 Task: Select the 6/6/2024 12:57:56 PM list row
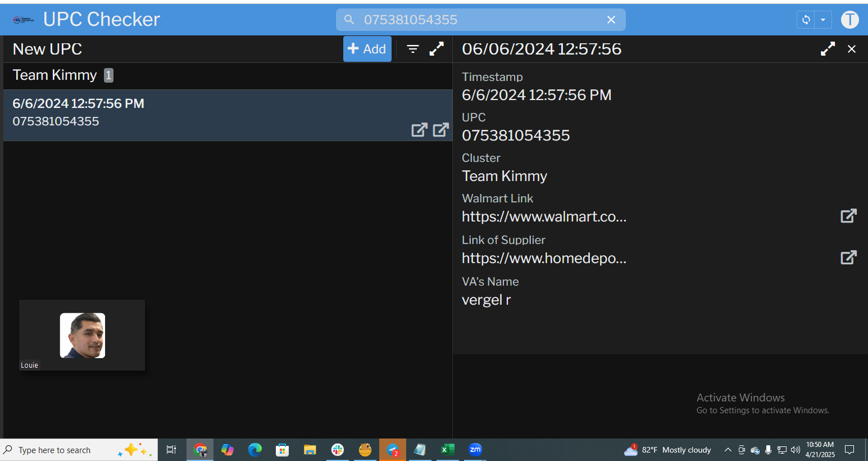228,115
